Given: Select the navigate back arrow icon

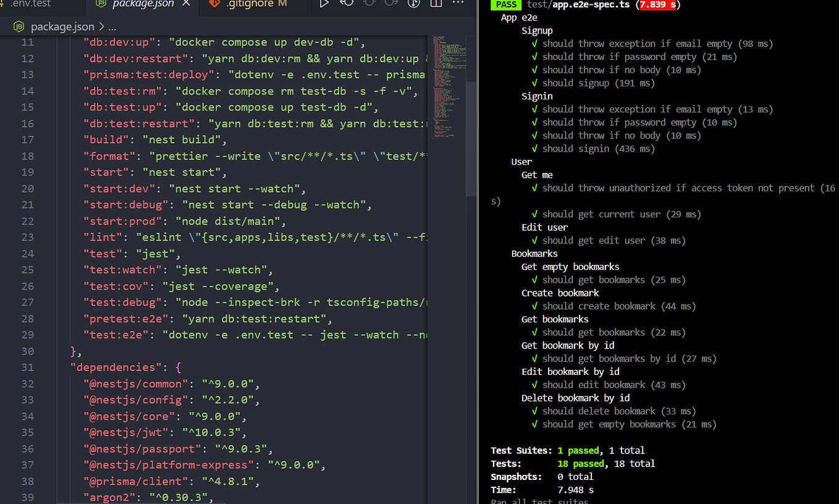Looking at the screenshot, I should 347,5.
